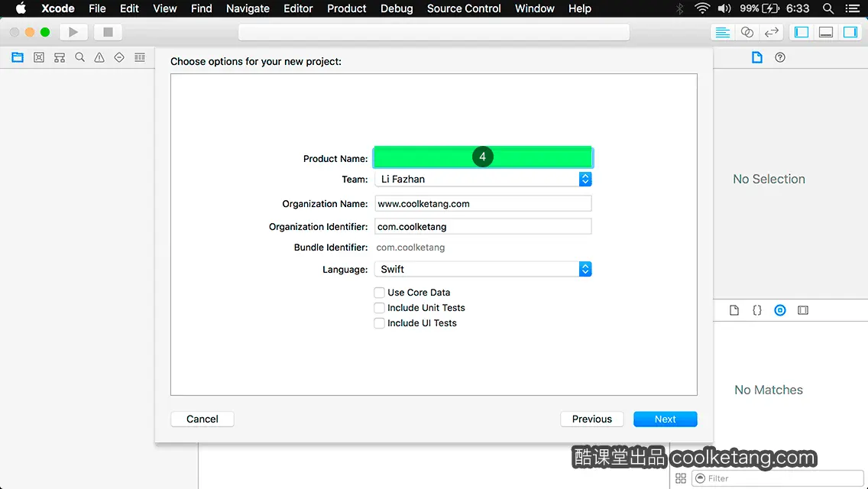Switch to the Assistant editor icon
Screen dimensions: 868x489
click(x=747, y=32)
